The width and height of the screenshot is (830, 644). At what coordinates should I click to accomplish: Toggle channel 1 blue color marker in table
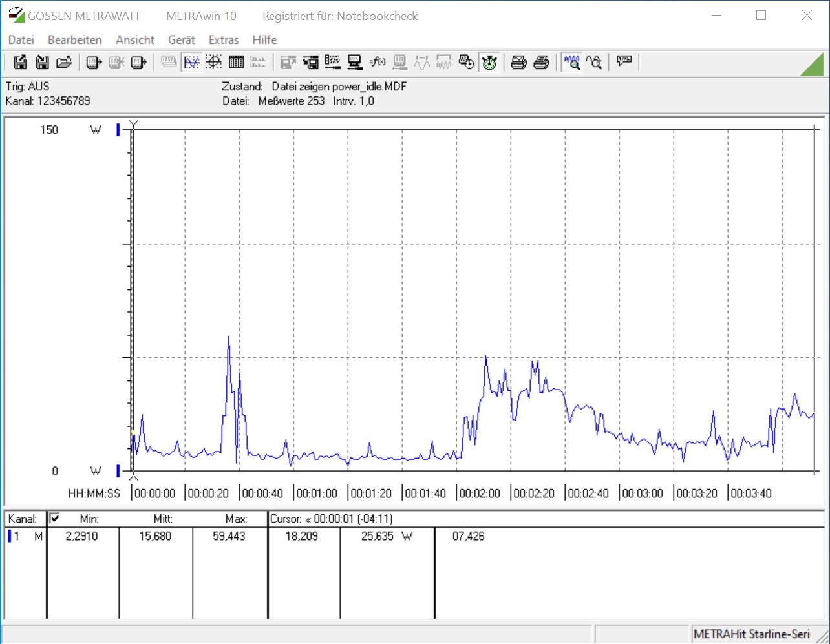[x=10, y=536]
